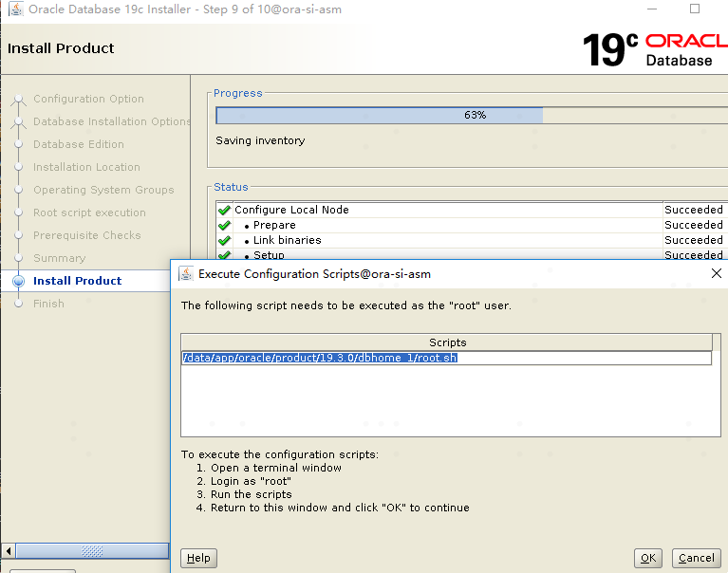728x573 pixels.
Task: Select Installation Location step
Action: click(x=86, y=167)
